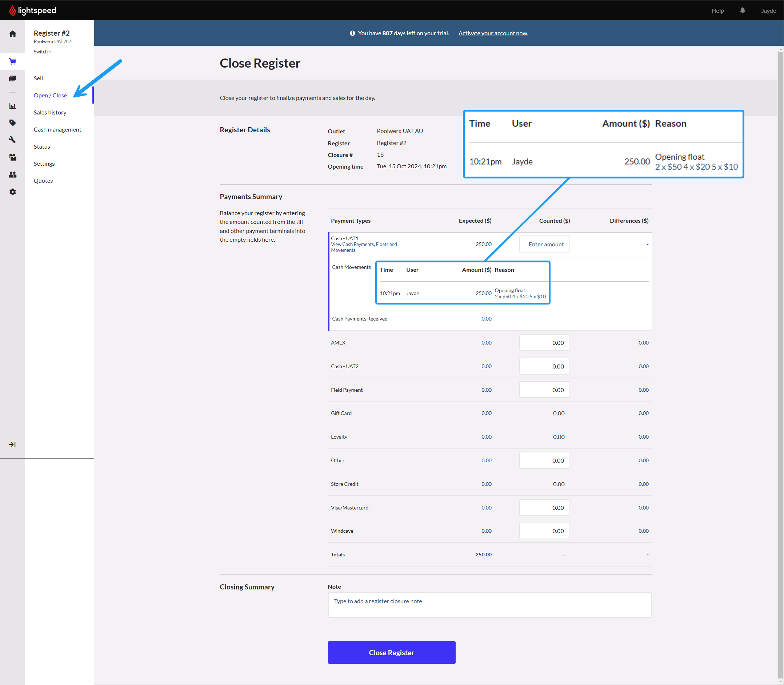Click Activate your account now link
The image size is (784, 685).
[493, 33]
